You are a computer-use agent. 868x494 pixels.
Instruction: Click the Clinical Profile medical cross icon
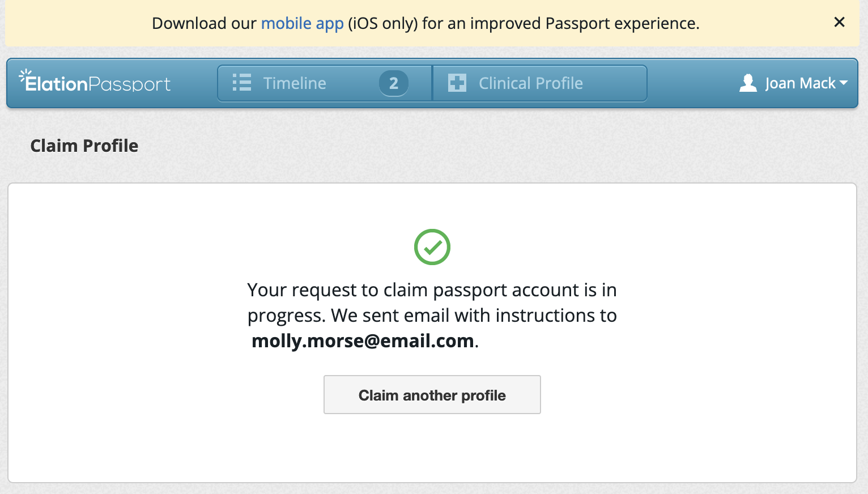click(x=457, y=83)
